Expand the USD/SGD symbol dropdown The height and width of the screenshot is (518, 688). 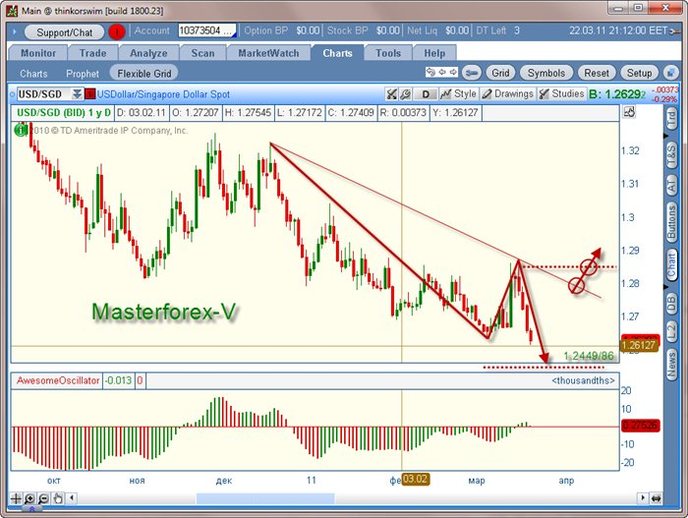pos(76,94)
